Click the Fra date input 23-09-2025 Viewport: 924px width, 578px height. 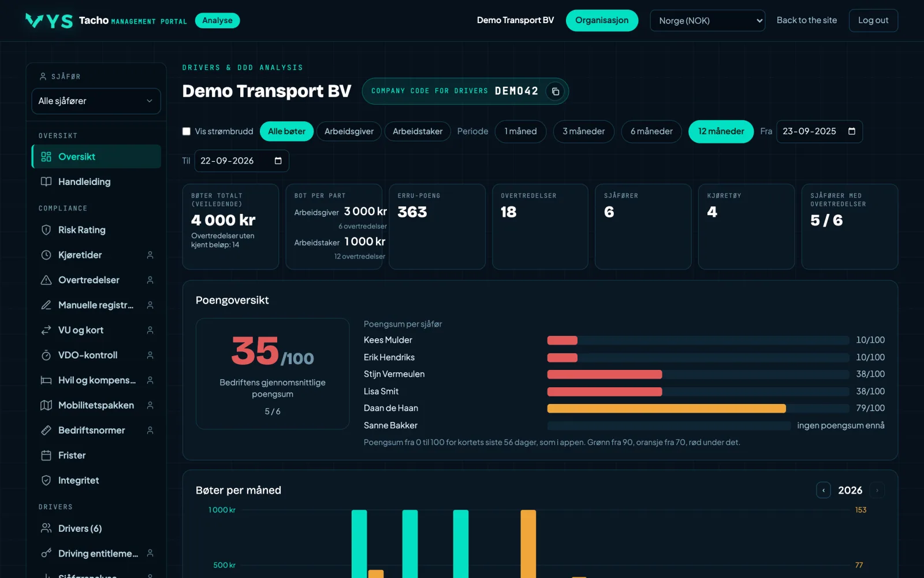pyautogui.click(x=819, y=131)
